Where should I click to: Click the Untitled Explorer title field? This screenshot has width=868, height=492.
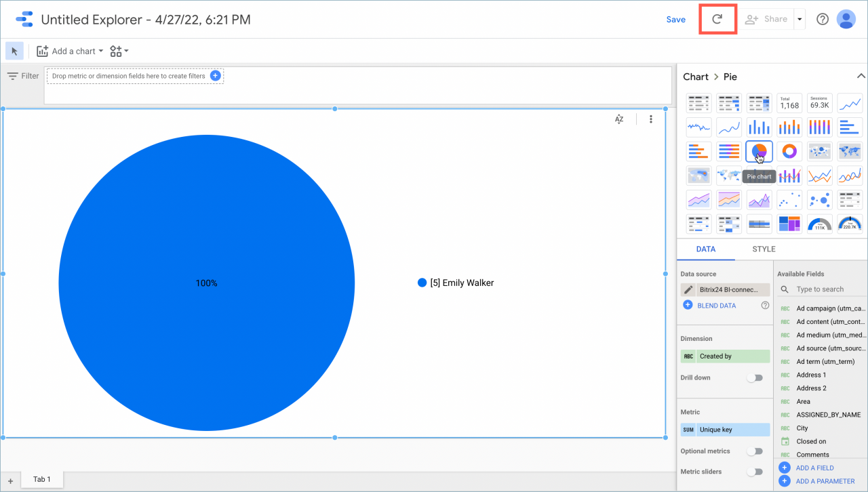[146, 20]
